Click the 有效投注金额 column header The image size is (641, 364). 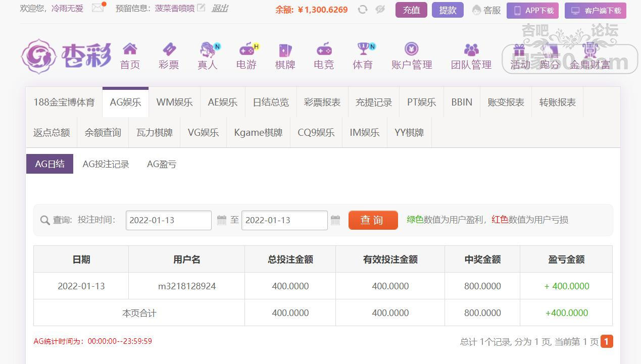[x=390, y=259]
